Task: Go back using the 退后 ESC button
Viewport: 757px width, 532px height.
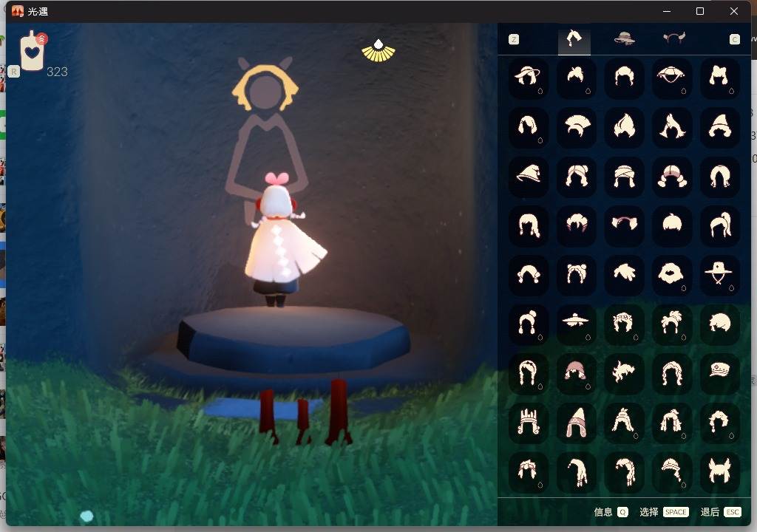Action: pyautogui.click(x=721, y=512)
